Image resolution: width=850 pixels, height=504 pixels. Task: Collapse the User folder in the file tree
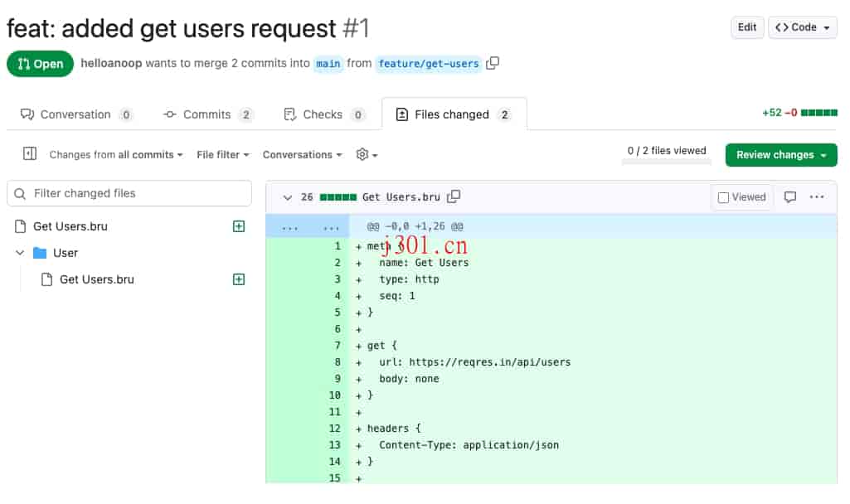[x=21, y=253]
